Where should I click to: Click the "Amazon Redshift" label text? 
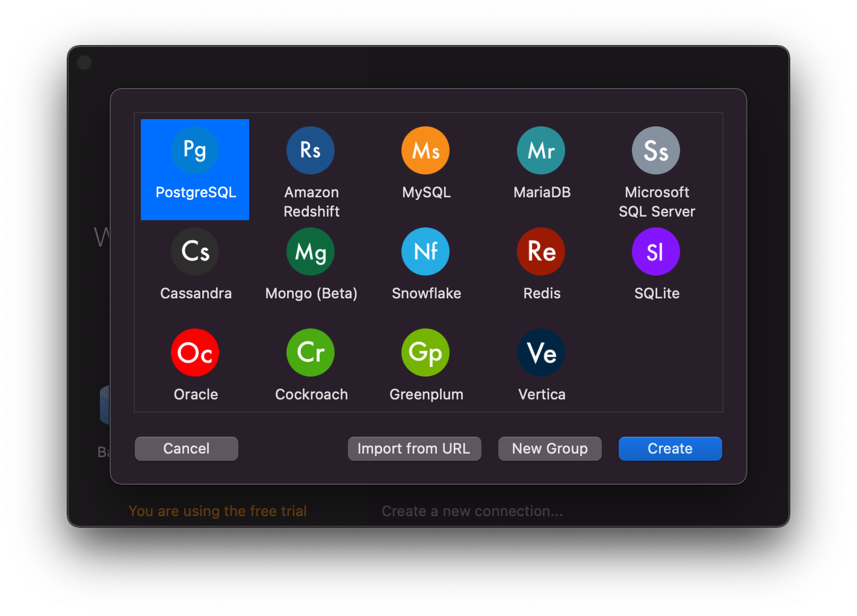(x=312, y=202)
